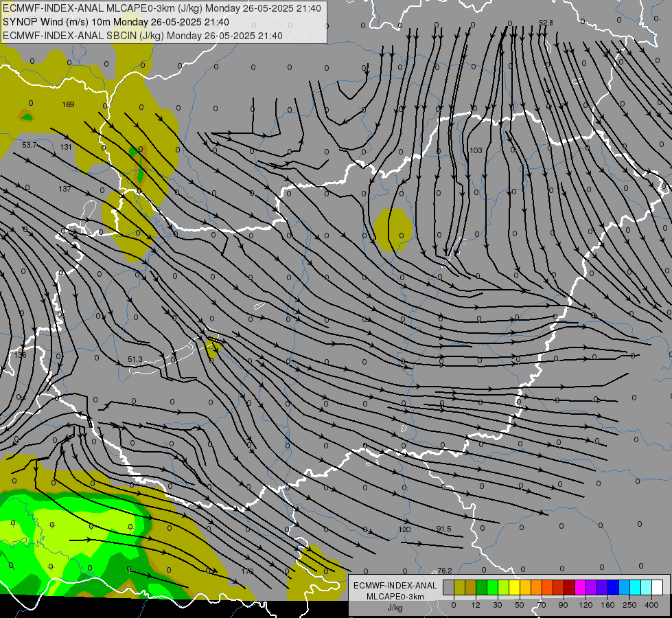Click the 'MLCAPE0-3km' legend label
Screen dimensions: 672x618
click(395, 597)
